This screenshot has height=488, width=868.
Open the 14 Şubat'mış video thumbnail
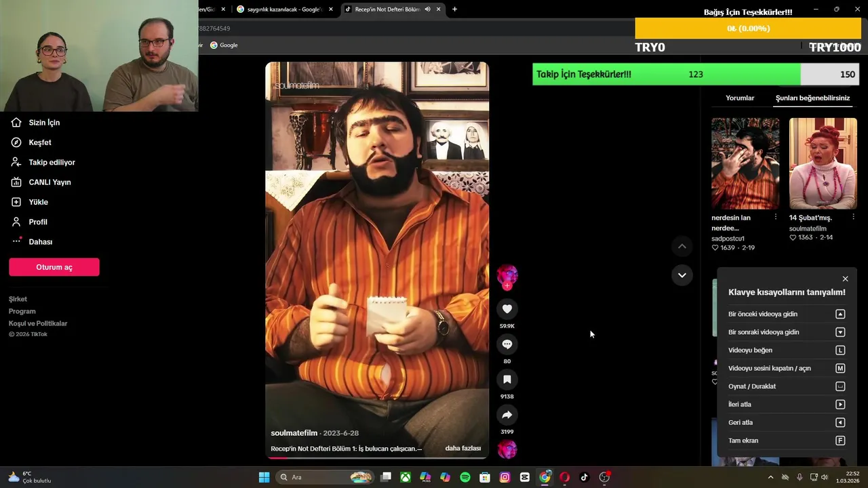(x=823, y=163)
